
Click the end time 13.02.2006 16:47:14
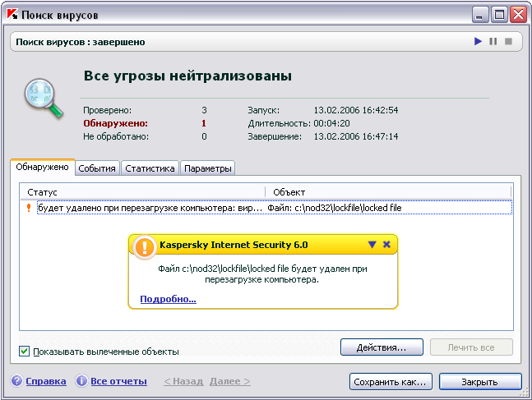click(356, 136)
